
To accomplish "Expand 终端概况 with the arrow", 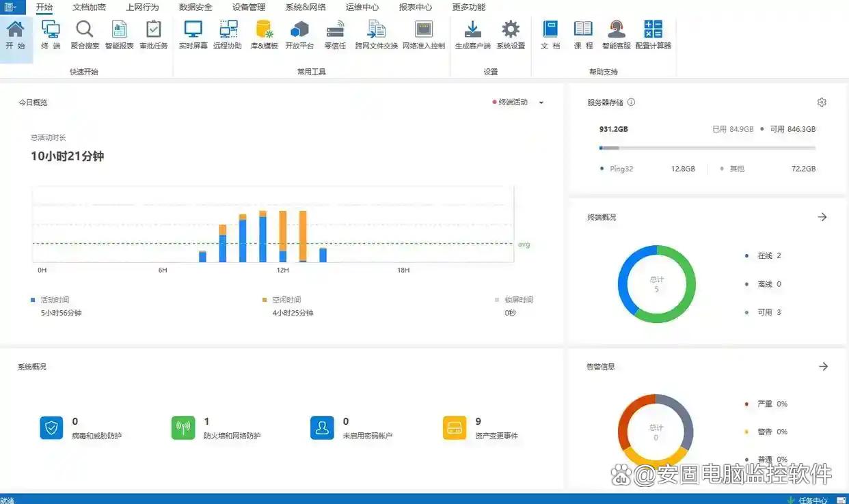I will (x=822, y=217).
